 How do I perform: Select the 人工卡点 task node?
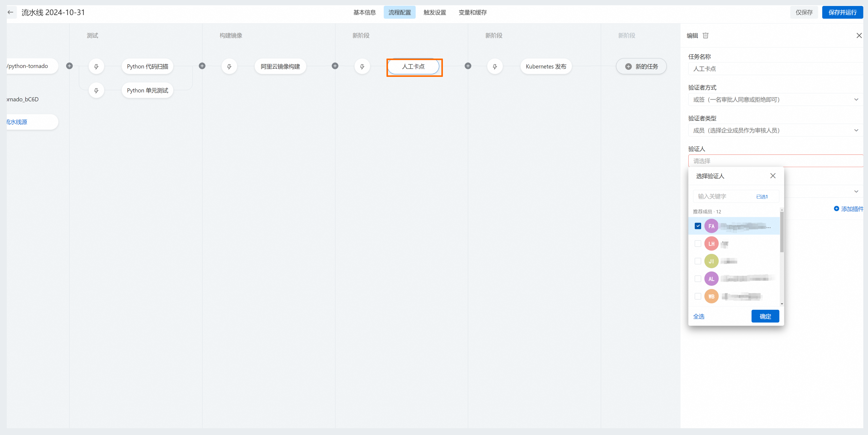(413, 67)
